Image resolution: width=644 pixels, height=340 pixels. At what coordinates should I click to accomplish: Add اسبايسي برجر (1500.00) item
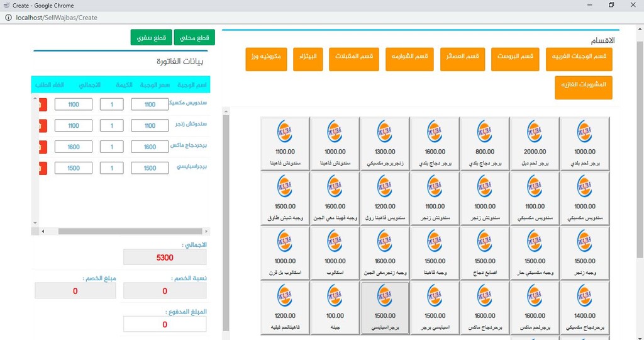tap(435, 307)
